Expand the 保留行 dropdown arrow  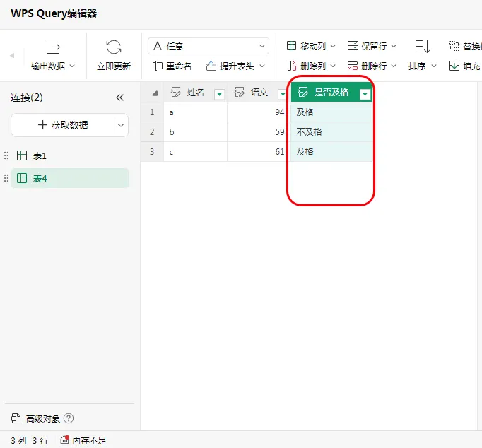pyautogui.click(x=394, y=46)
